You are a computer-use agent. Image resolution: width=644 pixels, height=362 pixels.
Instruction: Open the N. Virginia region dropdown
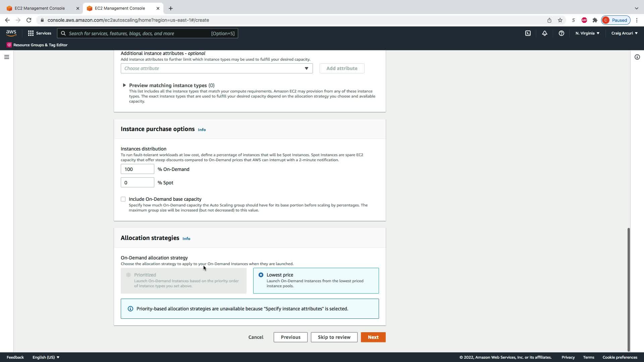pyautogui.click(x=587, y=33)
